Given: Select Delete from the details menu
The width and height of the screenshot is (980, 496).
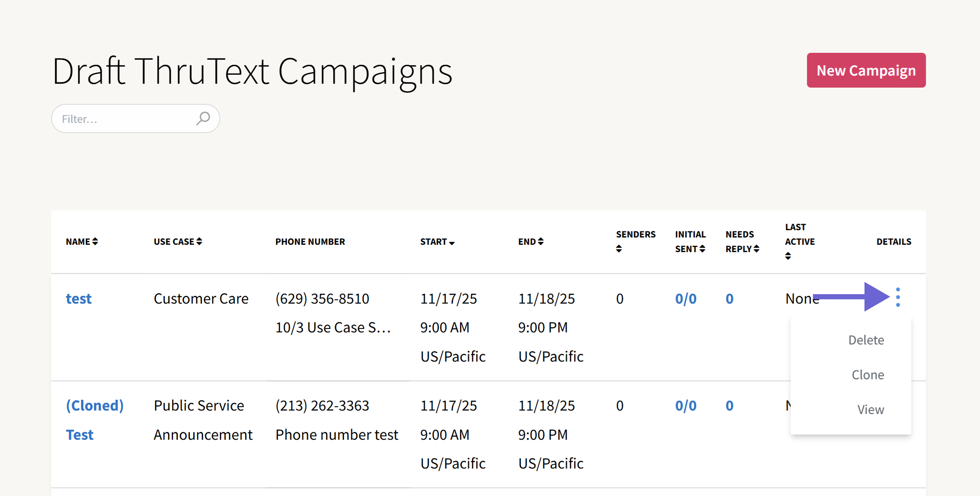Looking at the screenshot, I should [866, 340].
